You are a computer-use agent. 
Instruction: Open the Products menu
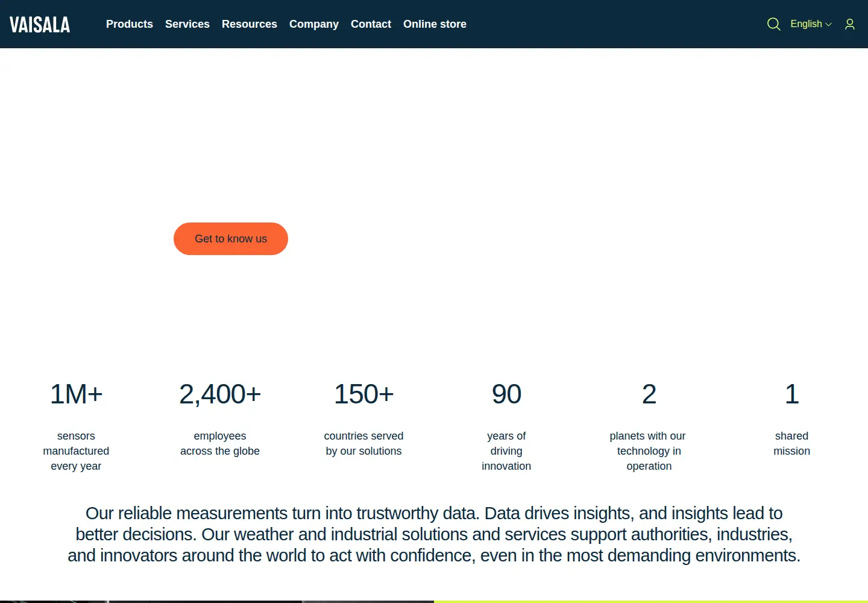[x=130, y=24]
